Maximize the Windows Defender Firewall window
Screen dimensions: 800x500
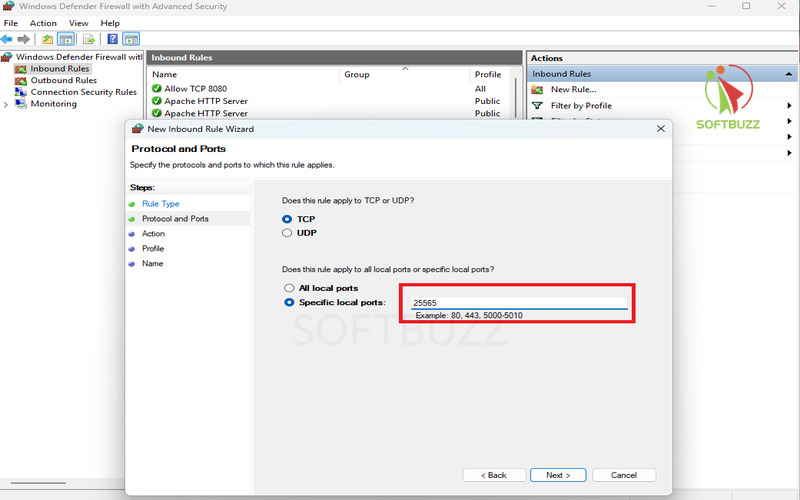tap(746, 6)
